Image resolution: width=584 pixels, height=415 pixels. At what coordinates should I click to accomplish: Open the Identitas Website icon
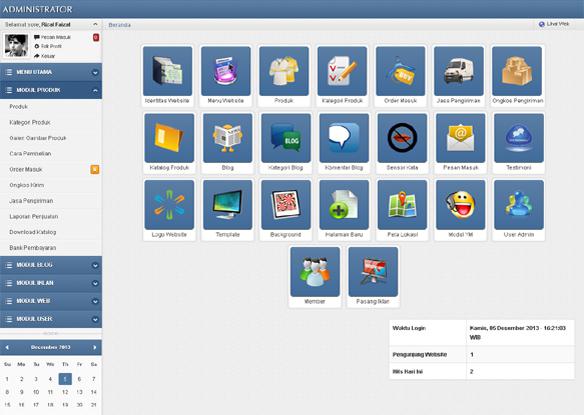(167, 71)
